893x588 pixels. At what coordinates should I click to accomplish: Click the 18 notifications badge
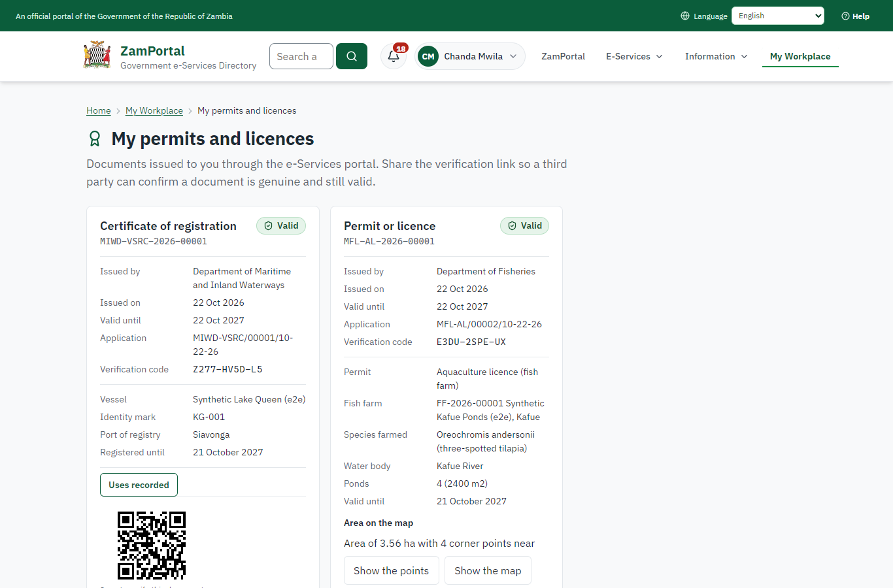click(x=401, y=48)
